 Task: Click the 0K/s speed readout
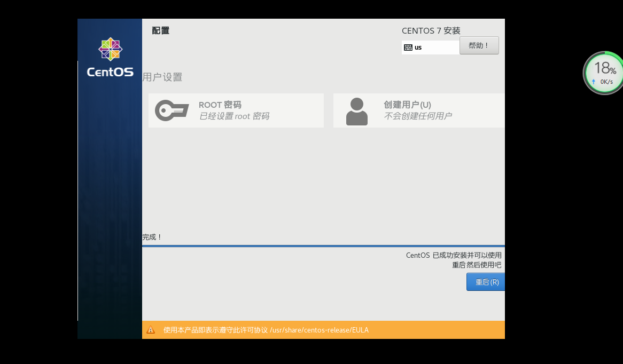pyautogui.click(x=606, y=82)
